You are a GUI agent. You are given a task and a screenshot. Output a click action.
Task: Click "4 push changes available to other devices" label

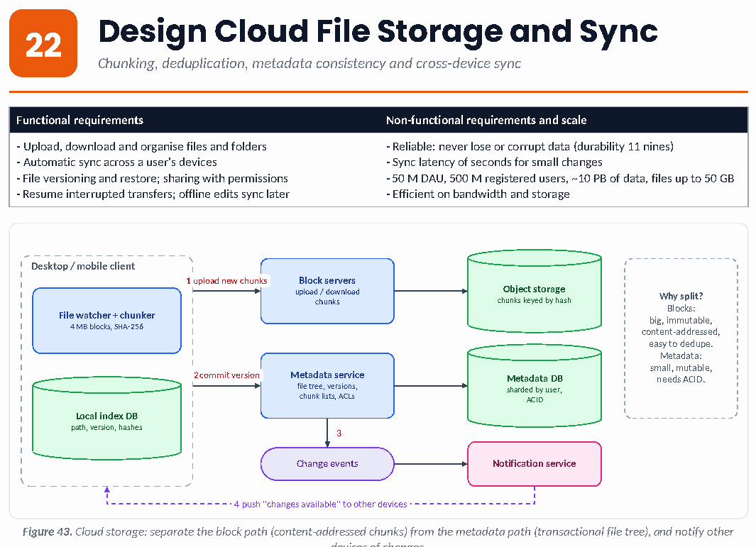(x=321, y=504)
